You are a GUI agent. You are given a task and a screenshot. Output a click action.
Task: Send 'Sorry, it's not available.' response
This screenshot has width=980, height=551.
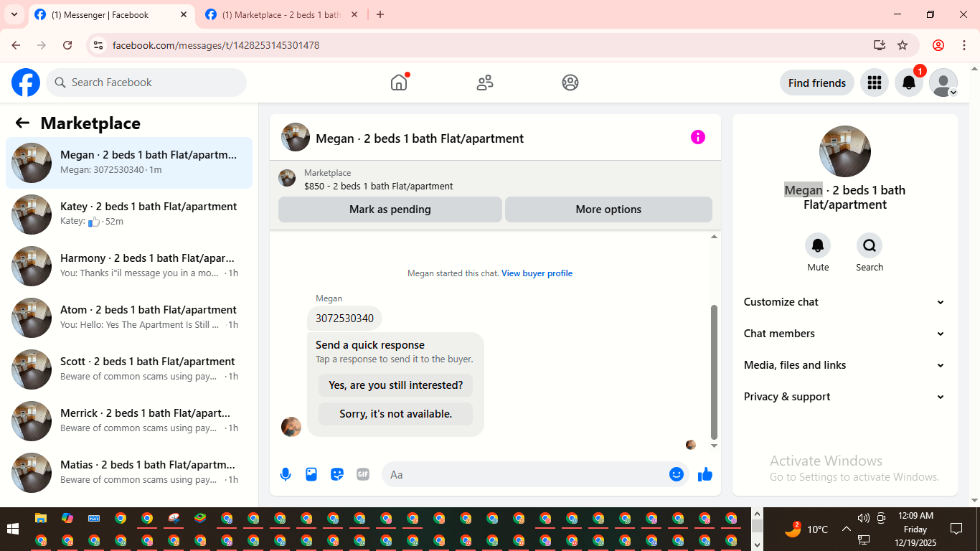[396, 414]
